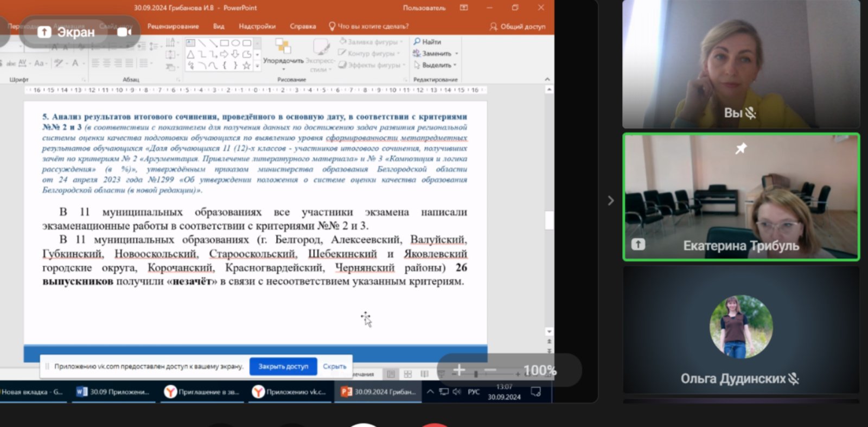Select the star shape in the gallery
Viewport: 868px width, 427px height.
pyautogui.click(x=247, y=66)
